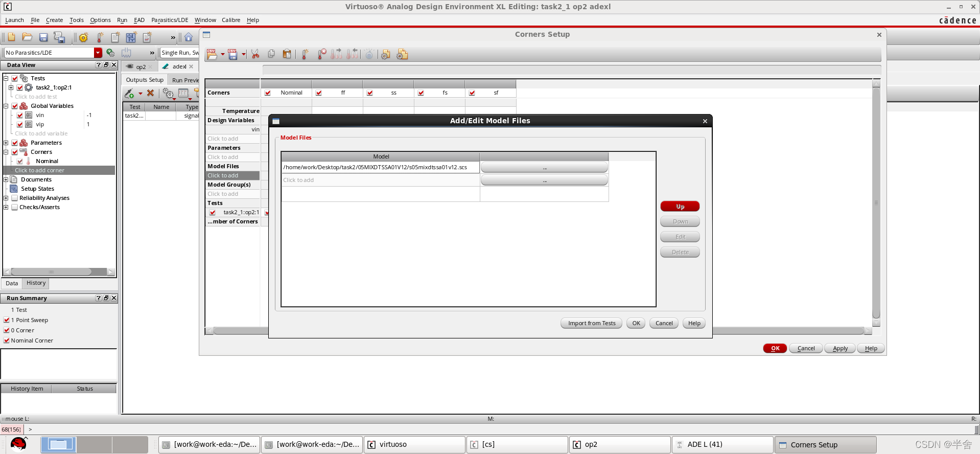Open the No Parasitics/LDE dropdown
Screen dimensions: 980x454
point(98,53)
